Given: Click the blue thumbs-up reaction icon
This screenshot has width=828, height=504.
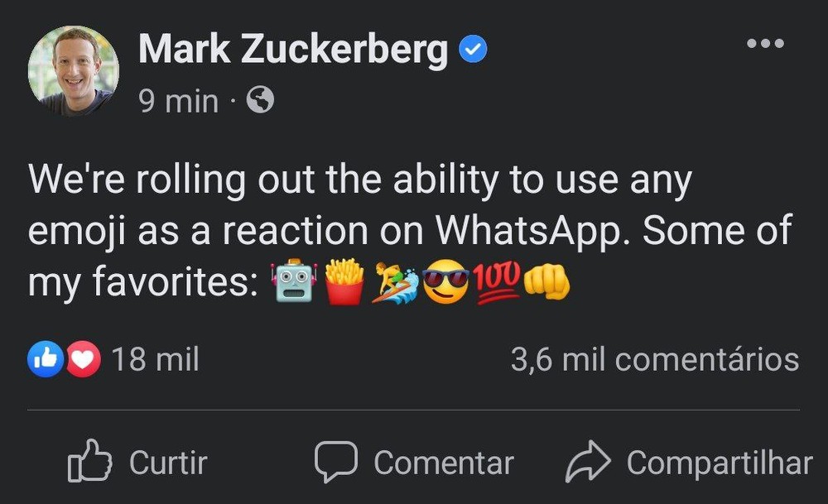Looking at the screenshot, I should [45, 360].
